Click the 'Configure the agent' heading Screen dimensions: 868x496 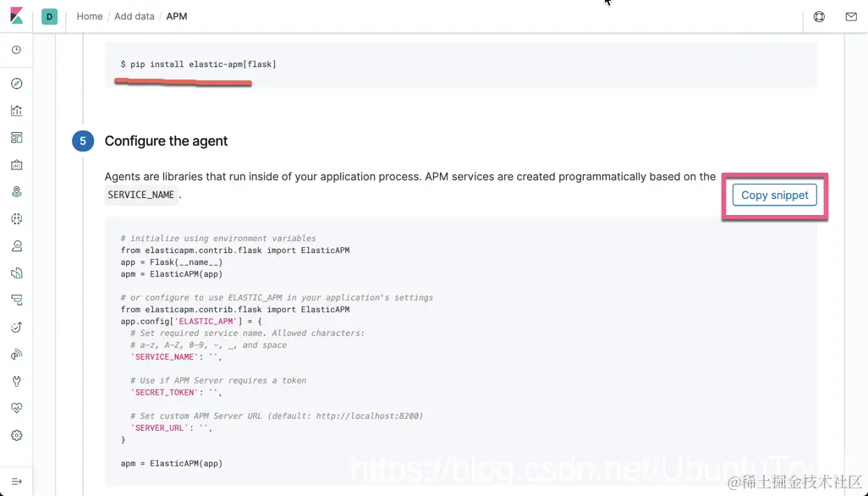point(166,141)
